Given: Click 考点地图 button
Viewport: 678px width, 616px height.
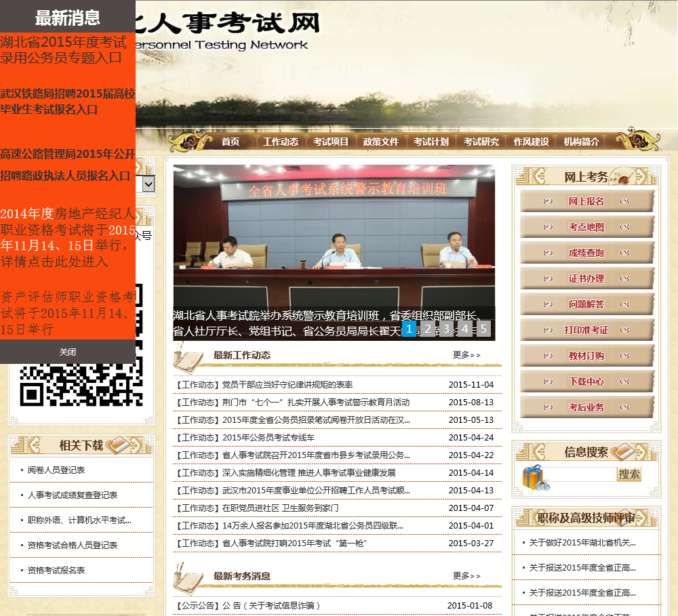Looking at the screenshot, I should [x=586, y=227].
